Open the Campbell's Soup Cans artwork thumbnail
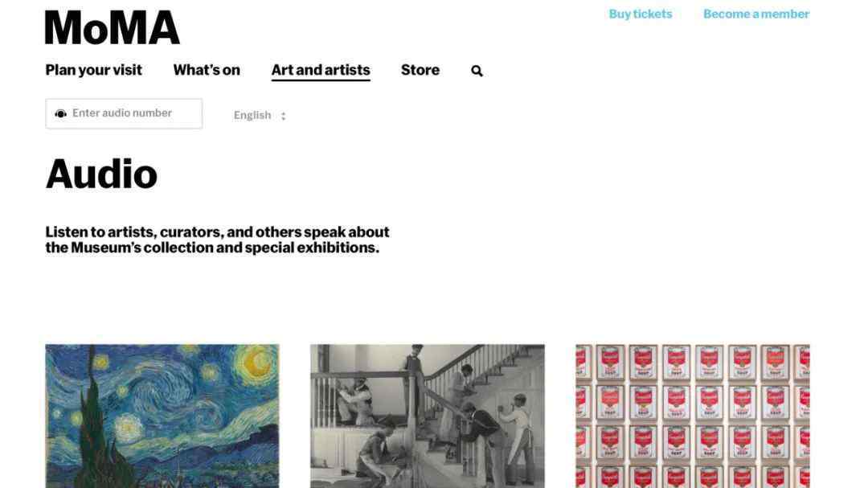868x488 pixels. tap(693, 416)
